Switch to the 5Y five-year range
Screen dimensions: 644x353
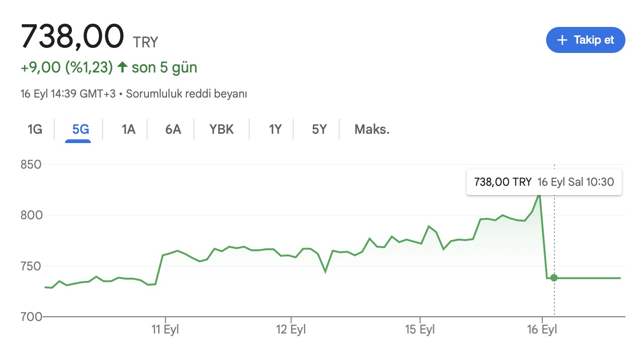click(318, 129)
